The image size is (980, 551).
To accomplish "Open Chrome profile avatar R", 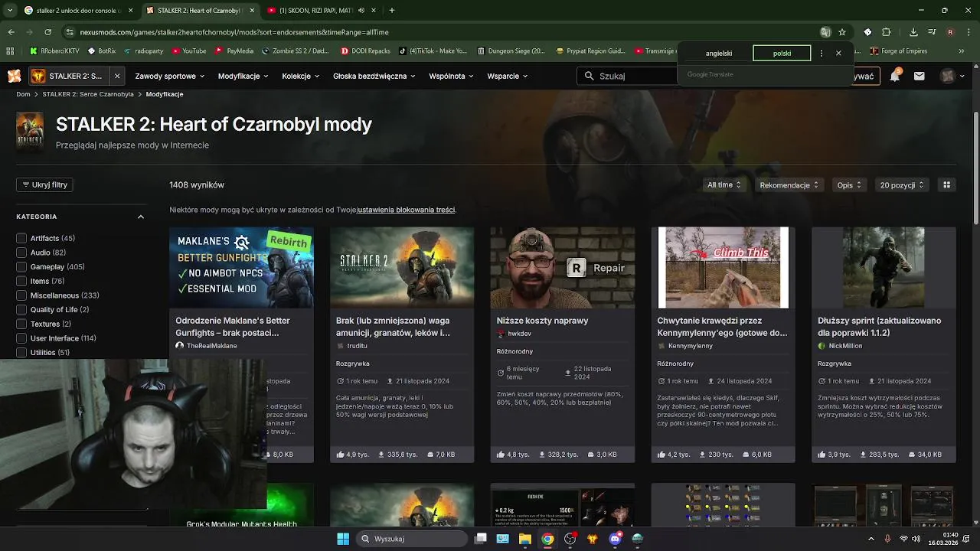I will 950,32.
